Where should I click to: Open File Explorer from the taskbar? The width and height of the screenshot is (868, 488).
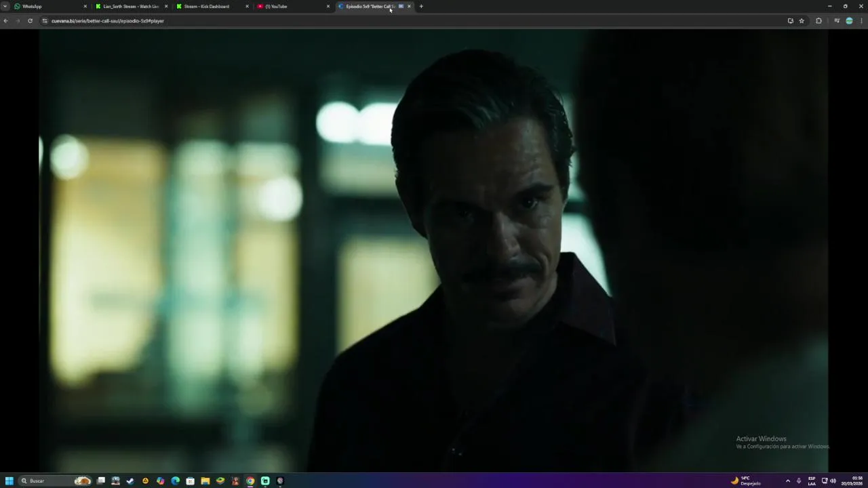tap(205, 481)
